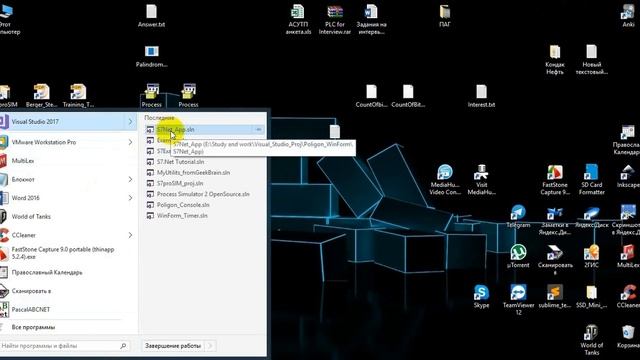The image size is (640, 360).
Task: Open Задания на интервью Word document on desktop
Action: click(371, 19)
